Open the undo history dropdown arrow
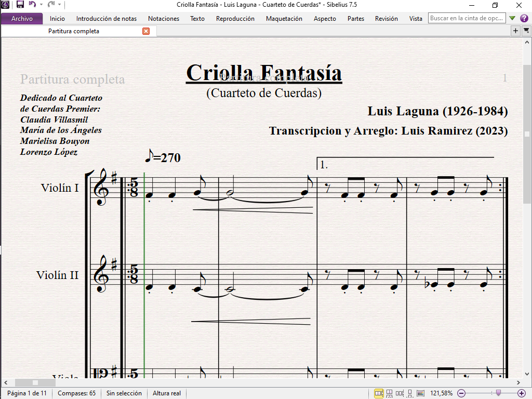Screen dimensions: 532x399 (x=41, y=4)
